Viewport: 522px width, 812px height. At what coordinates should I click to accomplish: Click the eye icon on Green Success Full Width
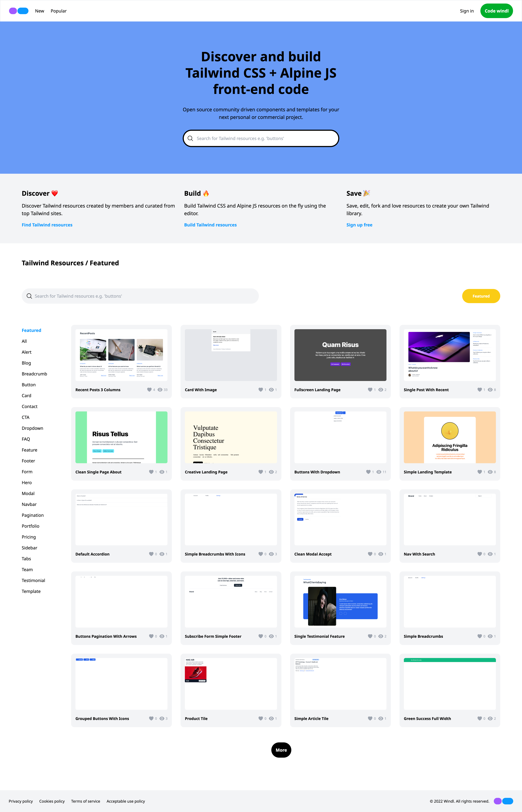coord(490,718)
